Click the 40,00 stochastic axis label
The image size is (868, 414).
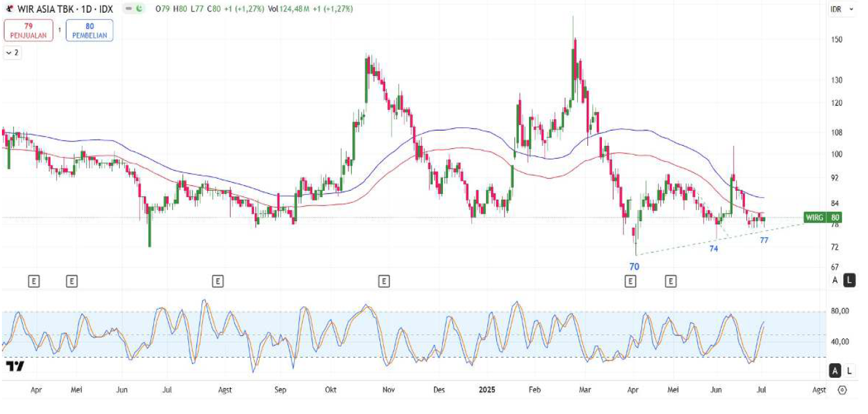point(839,342)
